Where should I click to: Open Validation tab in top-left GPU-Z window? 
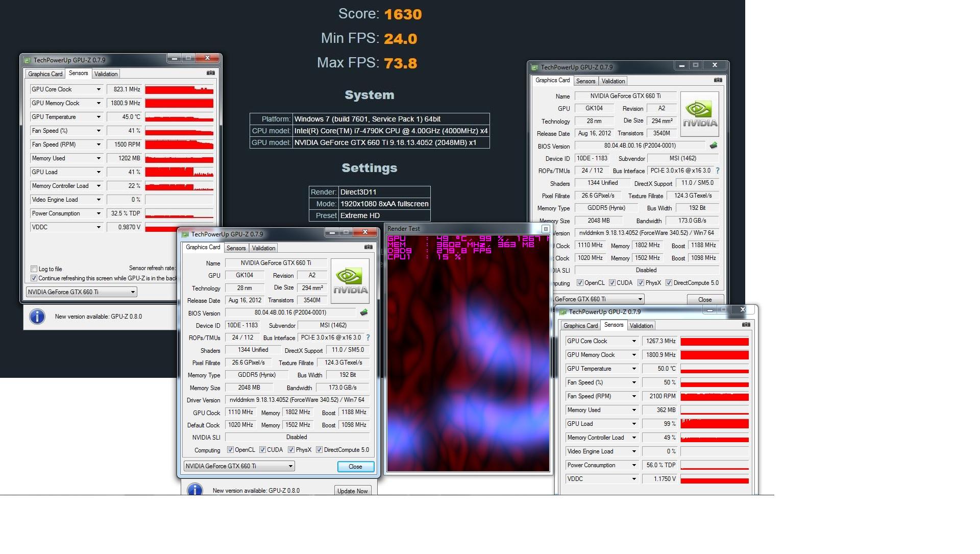click(x=106, y=74)
